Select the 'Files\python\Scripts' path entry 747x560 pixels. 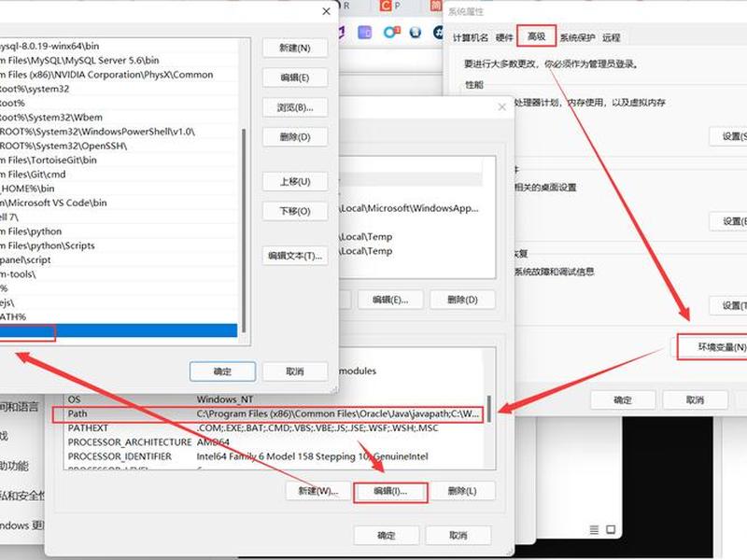(x=119, y=245)
